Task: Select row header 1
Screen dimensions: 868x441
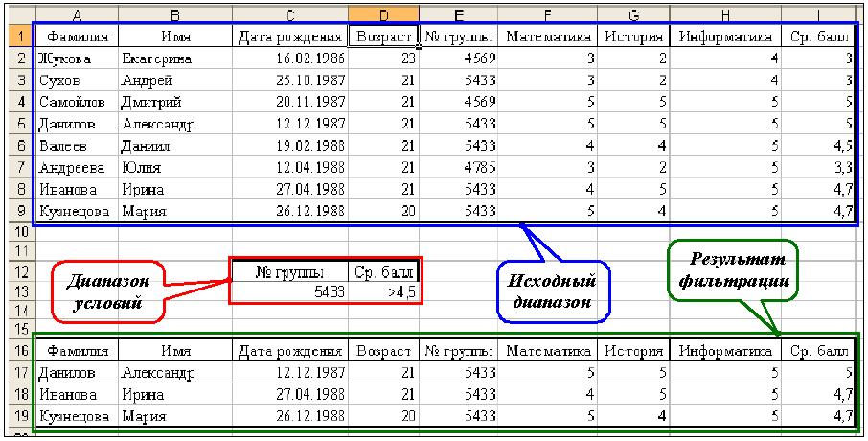Action: tap(22, 36)
